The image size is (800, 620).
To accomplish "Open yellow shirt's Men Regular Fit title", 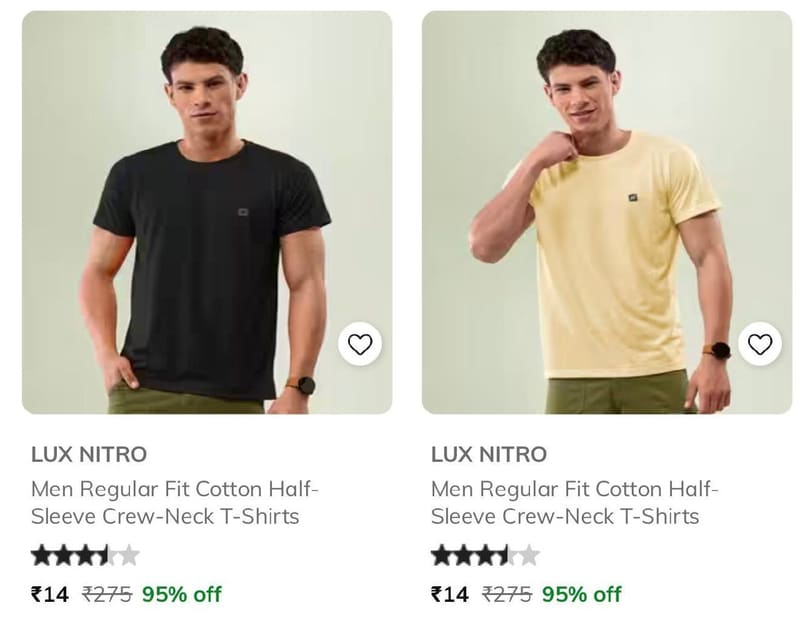I will 574,503.
